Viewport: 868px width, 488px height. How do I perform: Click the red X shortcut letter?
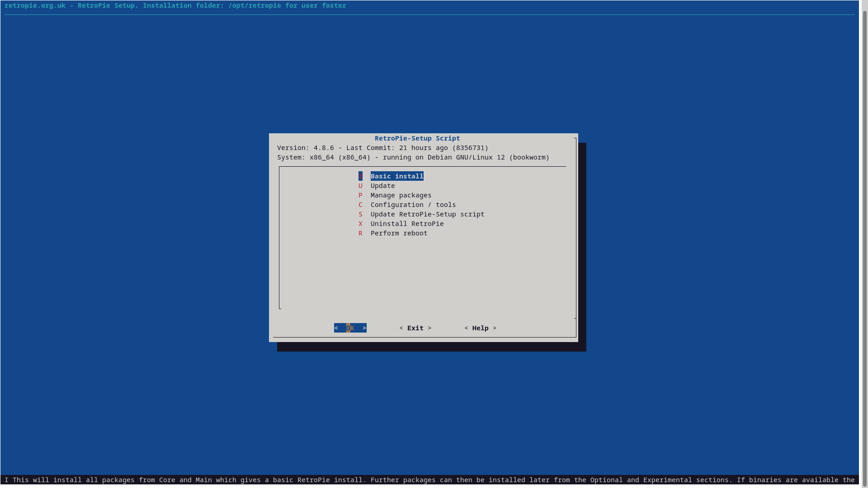[360, 224]
